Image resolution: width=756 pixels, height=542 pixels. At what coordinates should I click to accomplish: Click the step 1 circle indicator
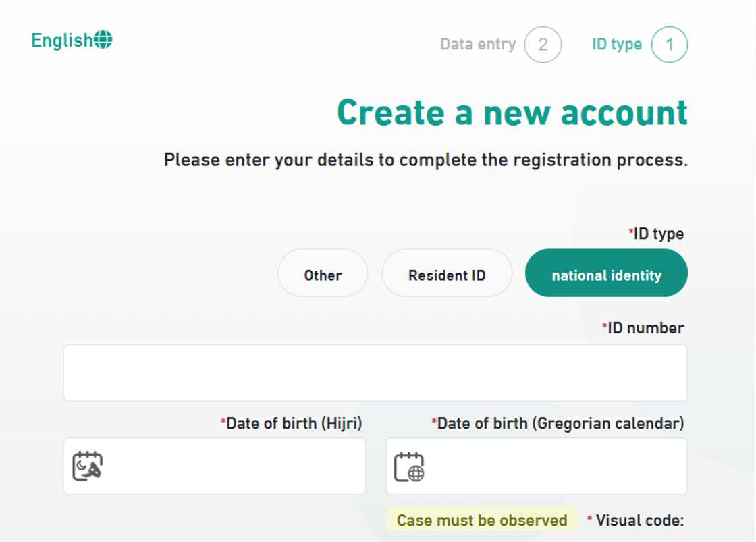coord(669,45)
